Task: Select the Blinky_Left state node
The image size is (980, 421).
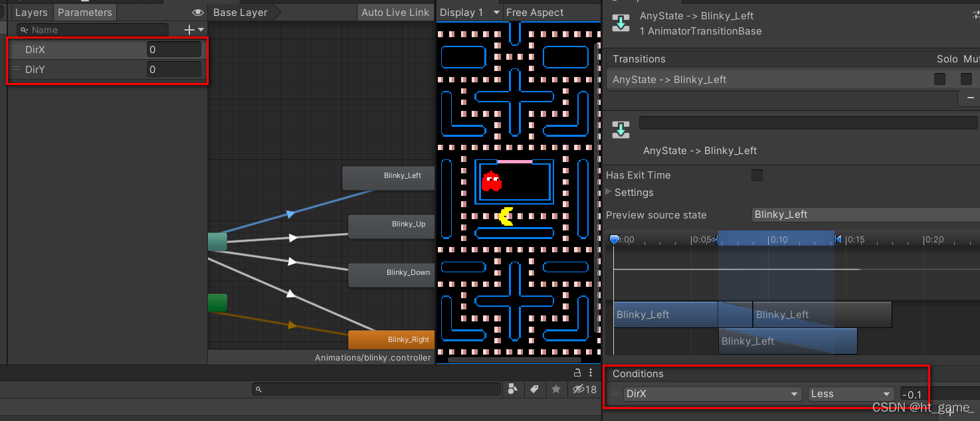Action: [x=388, y=178]
